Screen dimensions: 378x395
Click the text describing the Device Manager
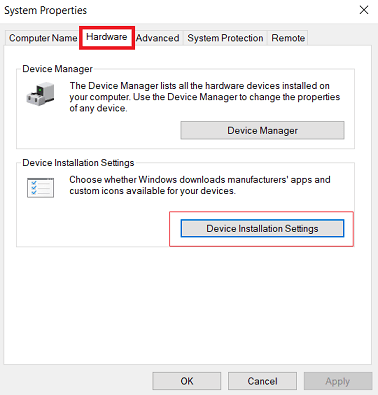click(204, 97)
